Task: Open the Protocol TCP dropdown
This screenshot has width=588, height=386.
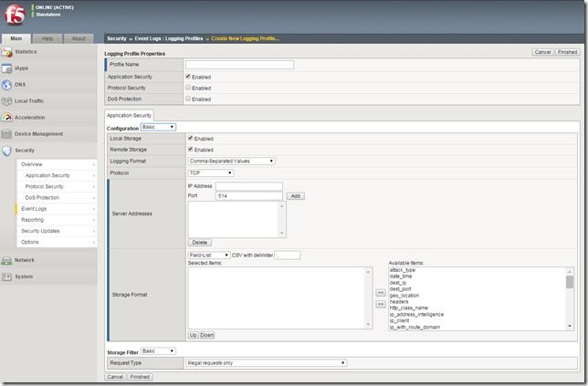Action: click(x=211, y=172)
